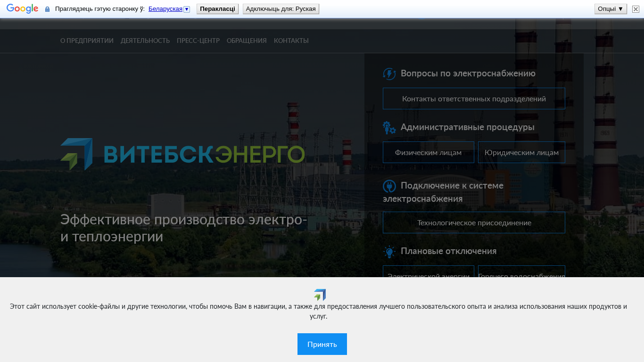Open the О предприятии menu
644x362 pixels.
point(87,41)
